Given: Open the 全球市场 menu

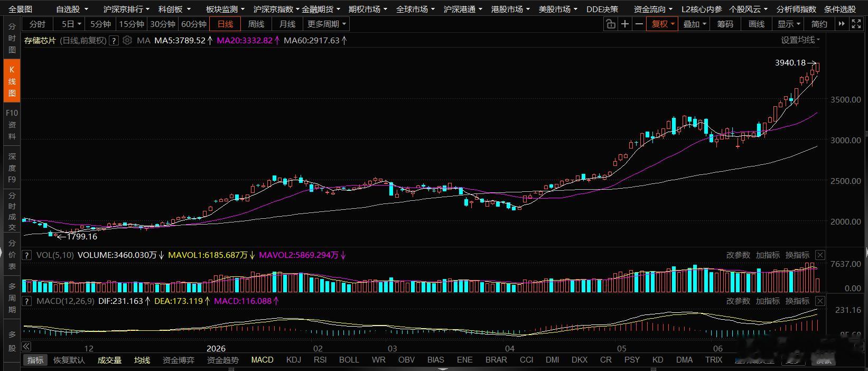Looking at the screenshot, I should [x=415, y=9].
